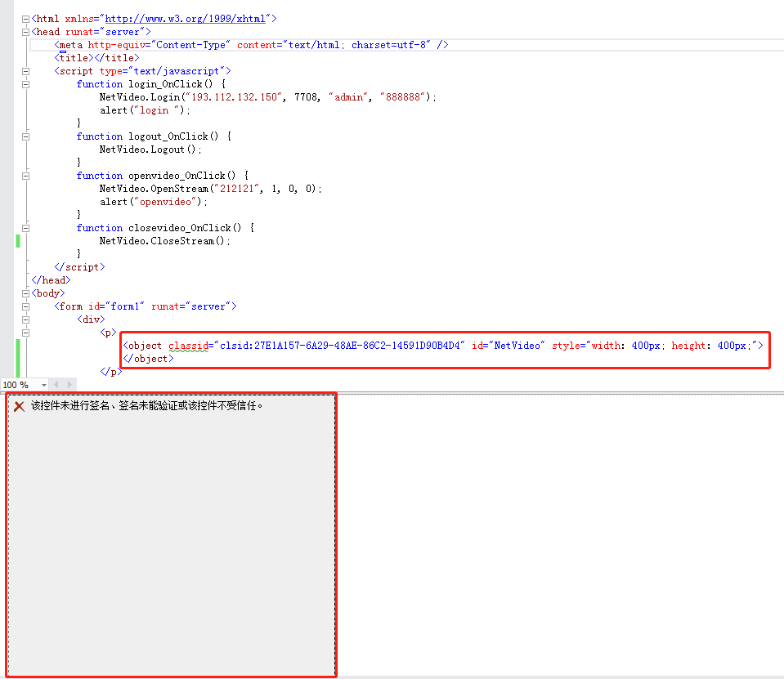Collapse the <div> block outline
This screenshot has width=784, height=679.
tap(25, 319)
